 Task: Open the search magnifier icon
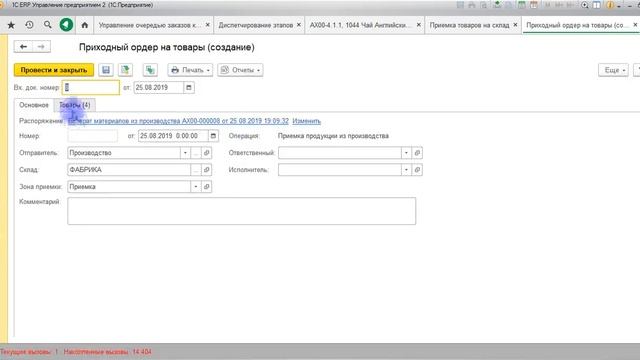pyautogui.click(x=48, y=25)
